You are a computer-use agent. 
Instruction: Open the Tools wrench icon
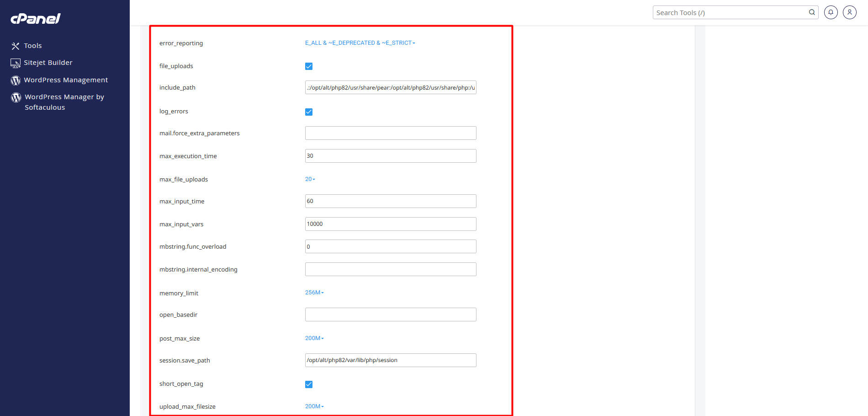coord(16,46)
